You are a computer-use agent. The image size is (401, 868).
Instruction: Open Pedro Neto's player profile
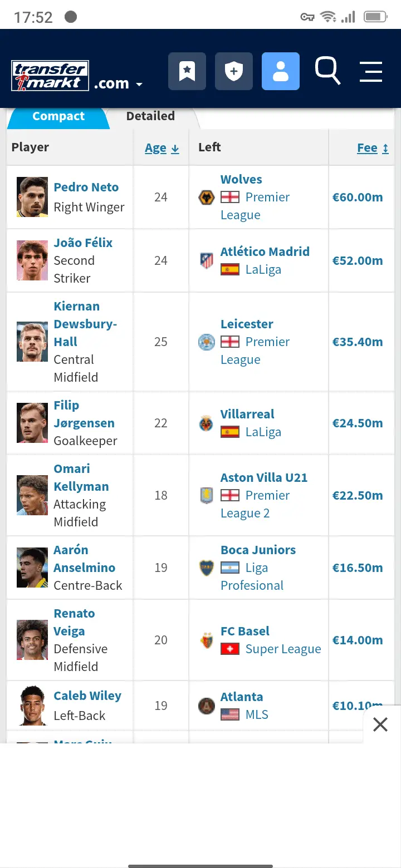86,187
